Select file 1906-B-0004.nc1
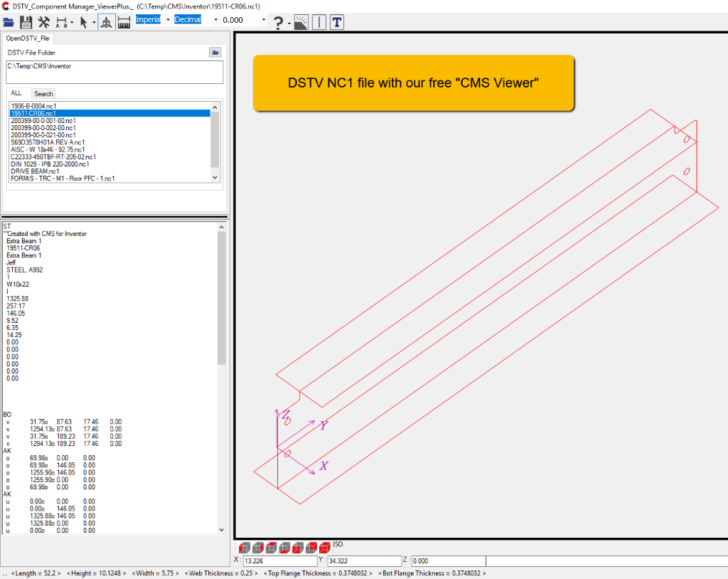728x579 pixels. [x=109, y=106]
